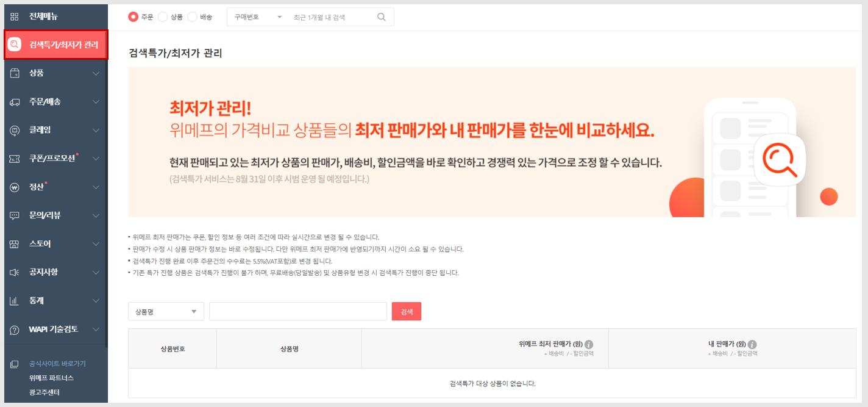Viewport: 868px width, 407px height.
Task: Click the 검색특가/최저가 관리 page title
Action: (x=176, y=54)
